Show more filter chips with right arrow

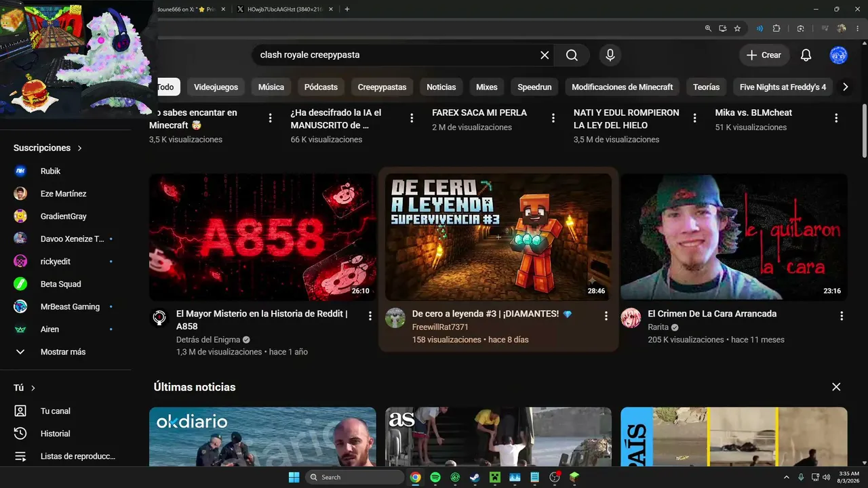point(845,87)
